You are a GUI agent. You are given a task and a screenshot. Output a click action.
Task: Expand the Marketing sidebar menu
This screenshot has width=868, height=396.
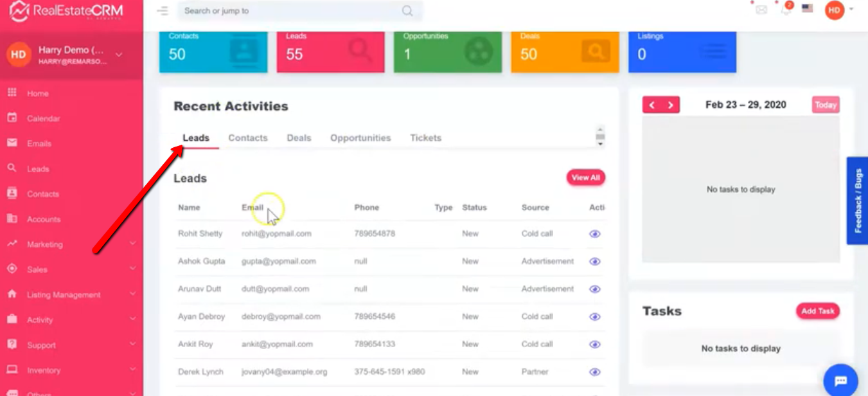71,244
